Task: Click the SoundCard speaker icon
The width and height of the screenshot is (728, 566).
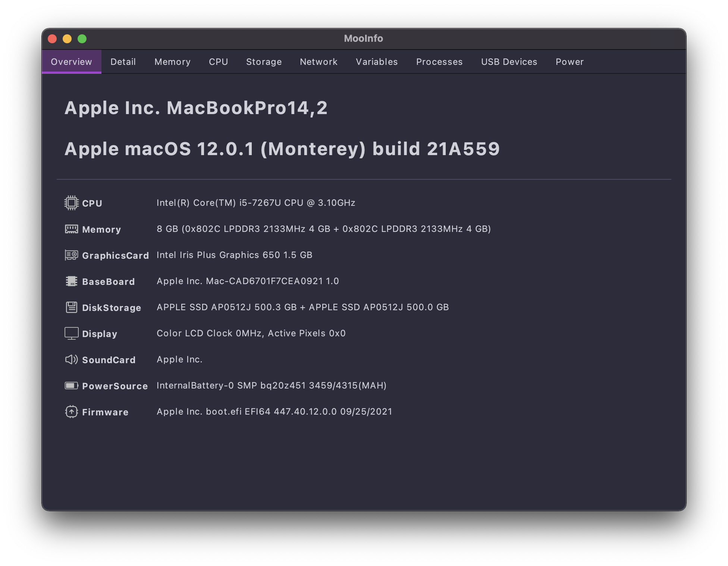Action: click(x=71, y=359)
